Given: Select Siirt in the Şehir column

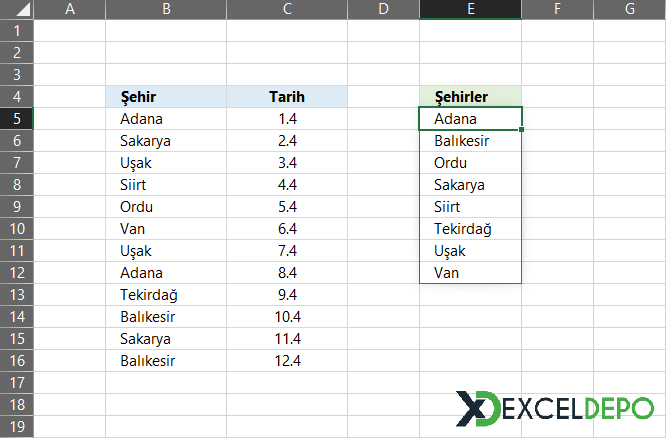Looking at the screenshot, I should click(x=166, y=184).
